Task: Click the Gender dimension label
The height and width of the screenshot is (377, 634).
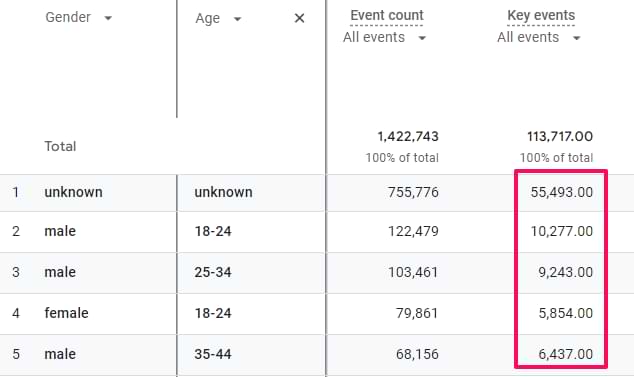Action: point(68,17)
